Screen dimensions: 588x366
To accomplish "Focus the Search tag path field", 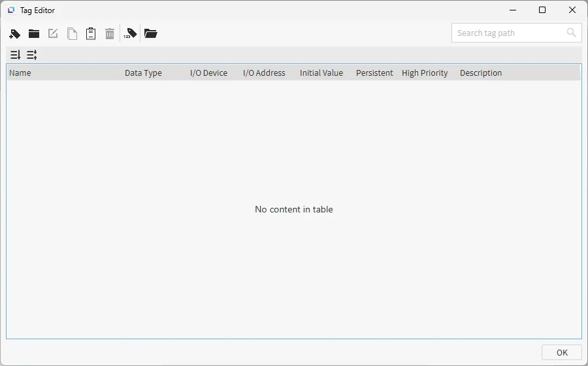I will [x=510, y=33].
